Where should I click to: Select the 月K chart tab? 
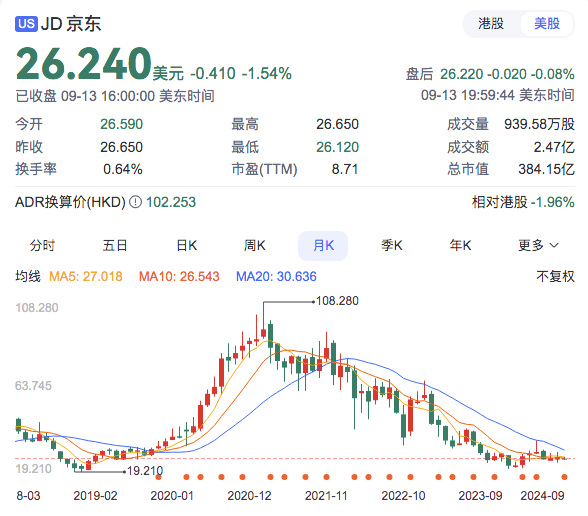(x=323, y=246)
